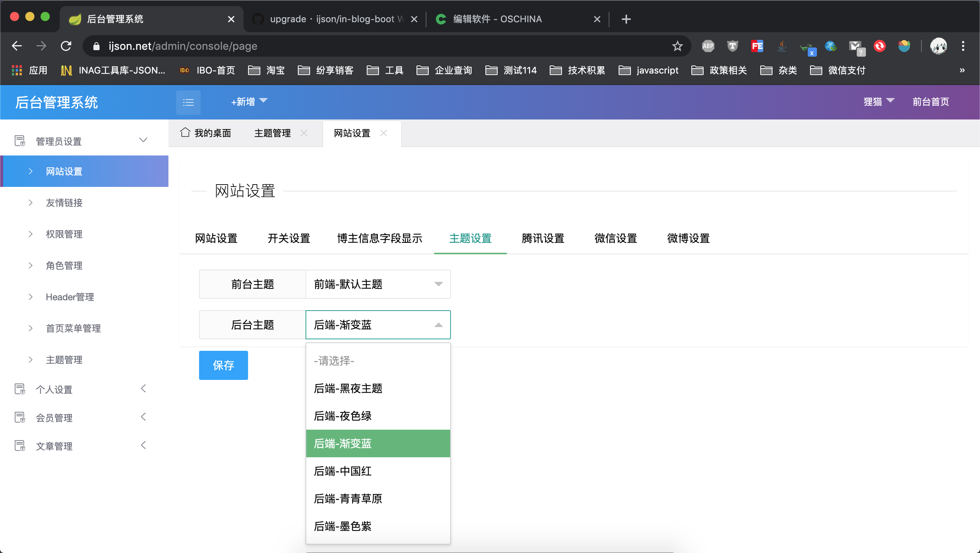Expand the +新增 dropdown menu

point(249,101)
